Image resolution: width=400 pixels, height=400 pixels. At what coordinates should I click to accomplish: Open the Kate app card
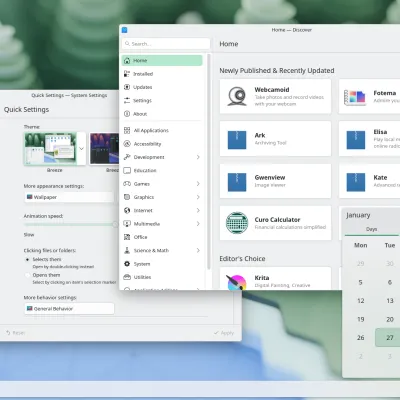(369, 181)
